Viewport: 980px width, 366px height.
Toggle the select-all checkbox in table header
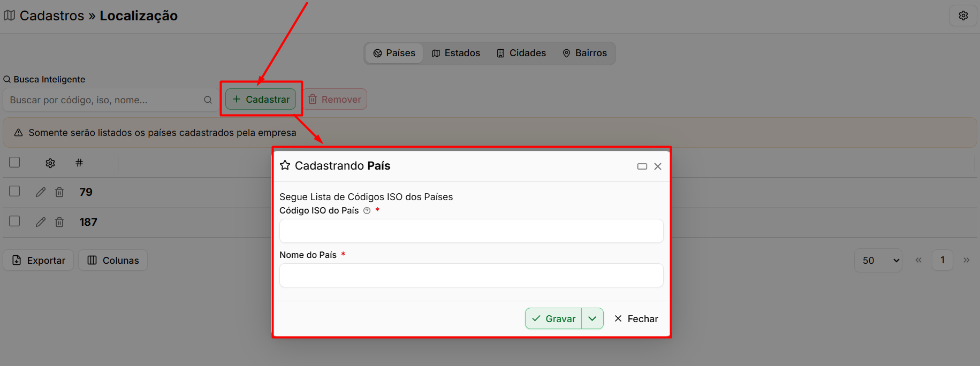pyautogui.click(x=14, y=162)
